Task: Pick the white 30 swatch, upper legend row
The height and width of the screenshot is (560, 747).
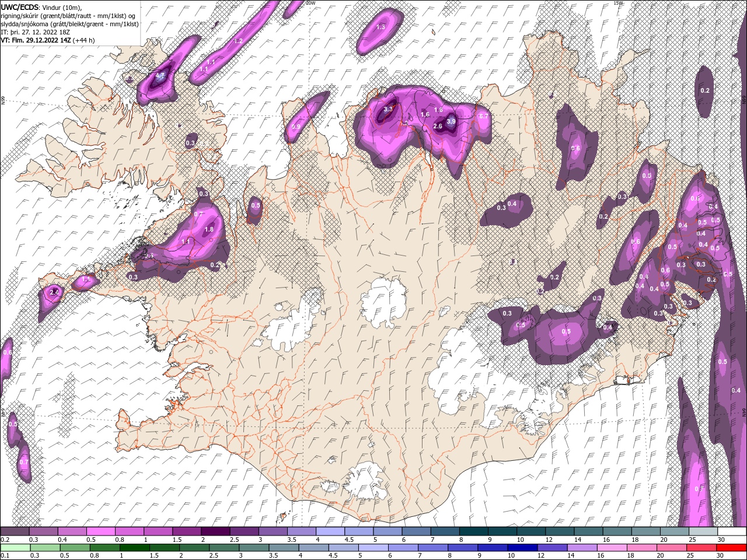Action: pos(731,531)
